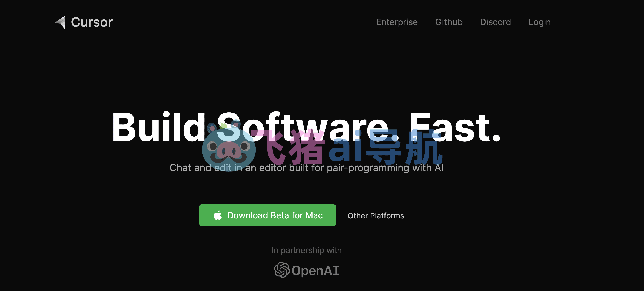Click the Apple logo icon in download button

218,215
